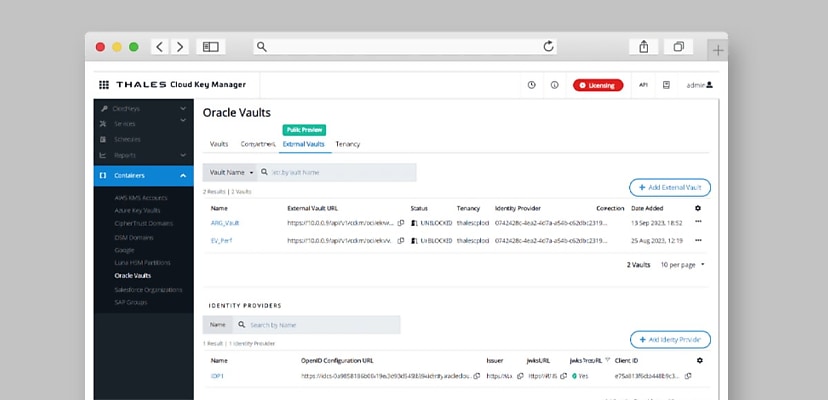Click the red Licensing button

pos(598,85)
